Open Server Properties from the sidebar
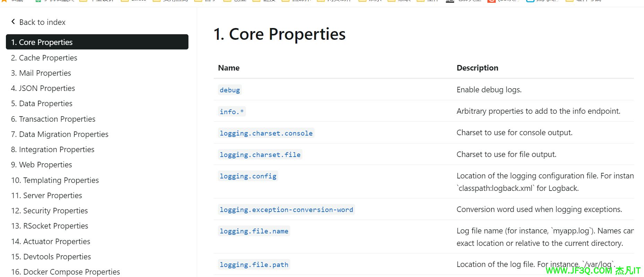644x277 pixels. tap(46, 195)
